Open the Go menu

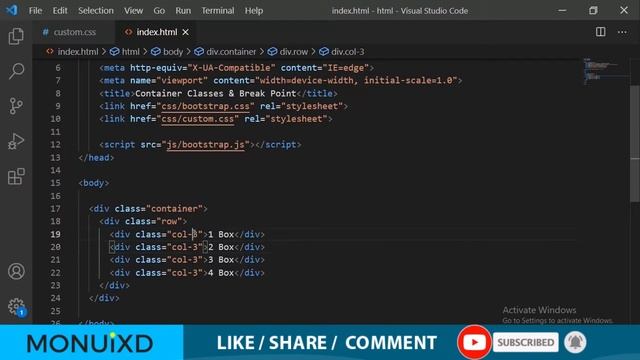pyautogui.click(x=159, y=11)
